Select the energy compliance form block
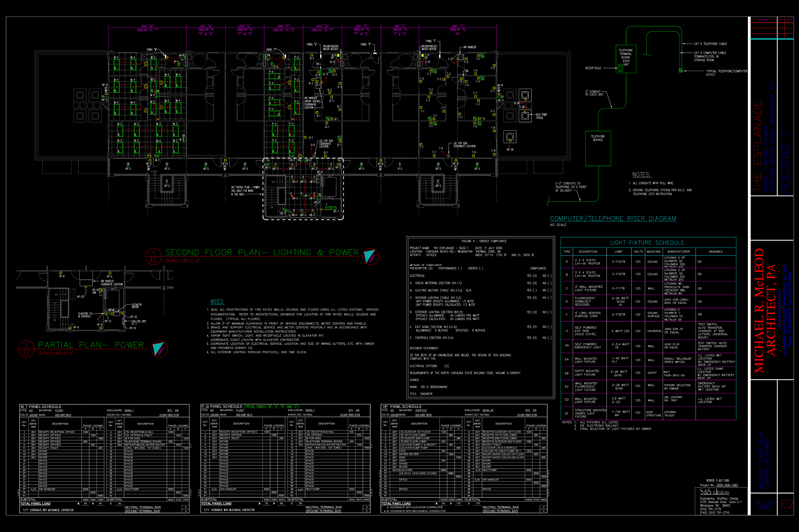Screen dimensions: 799x532 (x=478, y=314)
